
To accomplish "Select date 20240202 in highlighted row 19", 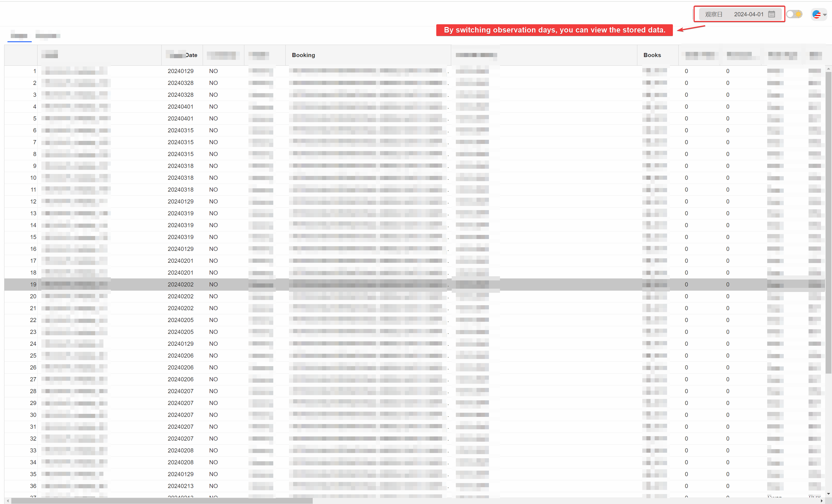I will pos(181,285).
